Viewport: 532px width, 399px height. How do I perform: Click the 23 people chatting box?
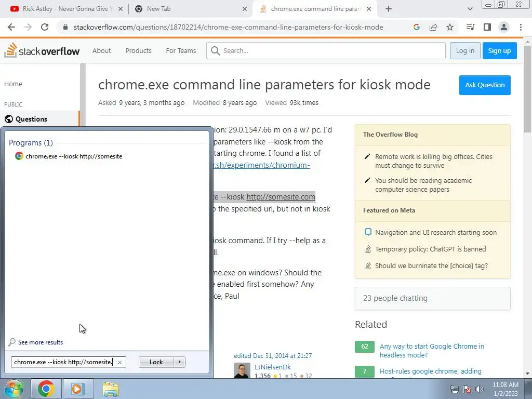[433, 298]
